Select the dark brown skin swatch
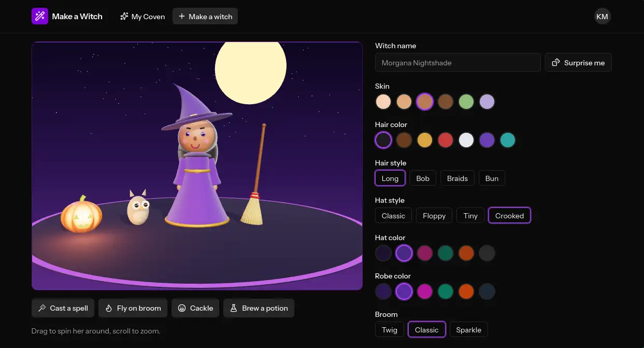 pyautogui.click(x=446, y=102)
